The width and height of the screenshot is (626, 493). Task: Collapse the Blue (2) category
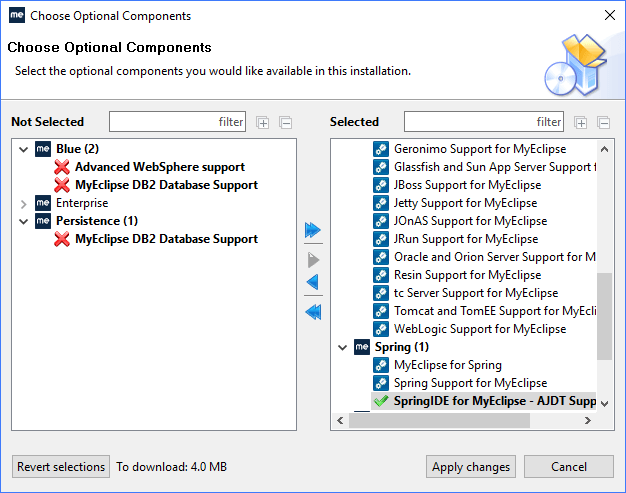click(24, 150)
